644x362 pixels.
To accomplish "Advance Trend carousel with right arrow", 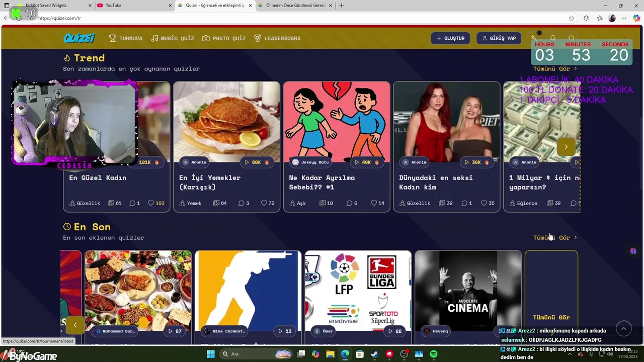I will coord(566,147).
